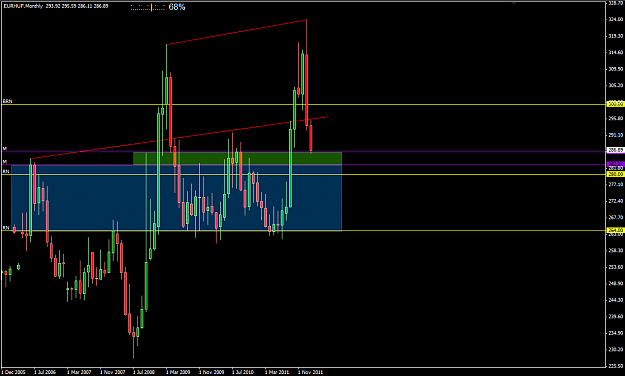Select the blue rectangle zone
The height and width of the screenshot is (376, 625).
click(177, 198)
